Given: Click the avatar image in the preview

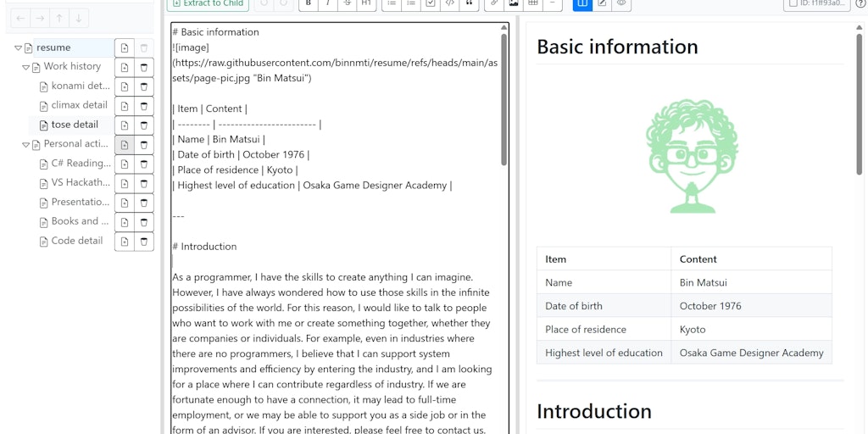Looking at the screenshot, I should pos(691,157).
